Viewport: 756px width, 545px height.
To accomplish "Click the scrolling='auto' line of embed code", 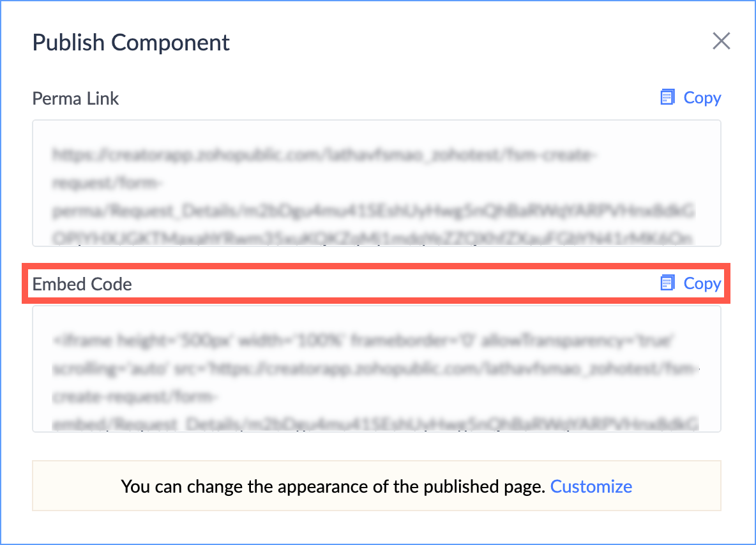I will click(375, 369).
